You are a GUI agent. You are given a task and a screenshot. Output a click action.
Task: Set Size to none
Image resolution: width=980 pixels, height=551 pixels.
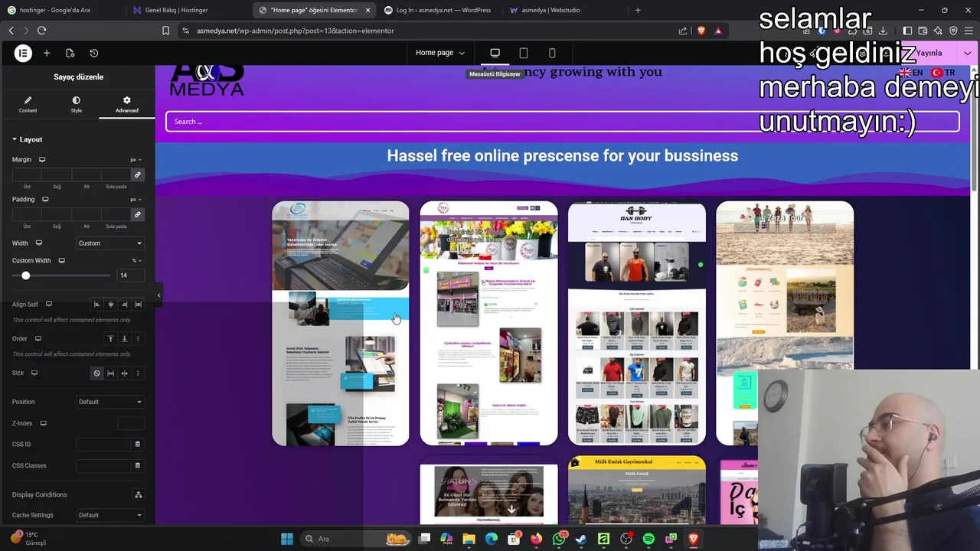[96, 373]
